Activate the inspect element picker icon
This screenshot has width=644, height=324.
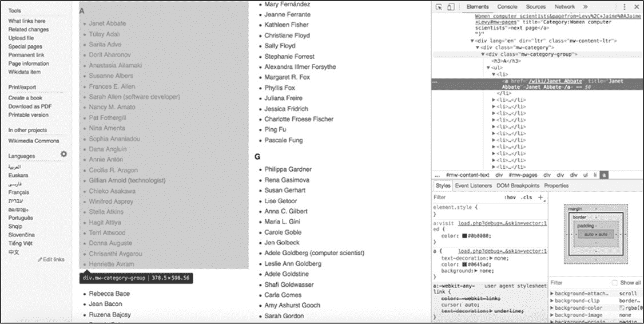[439, 7]
